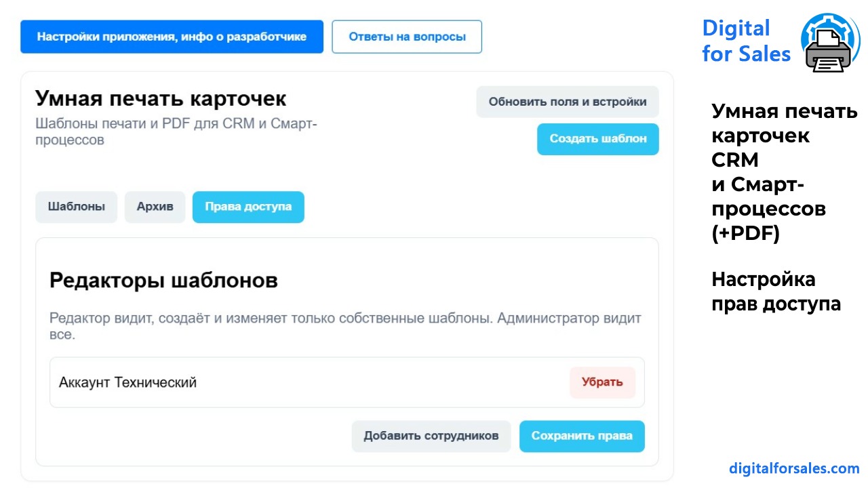Switch to the "Шаблоны" tab
This screenshot has width=868, height=488.
pos(76,207)
